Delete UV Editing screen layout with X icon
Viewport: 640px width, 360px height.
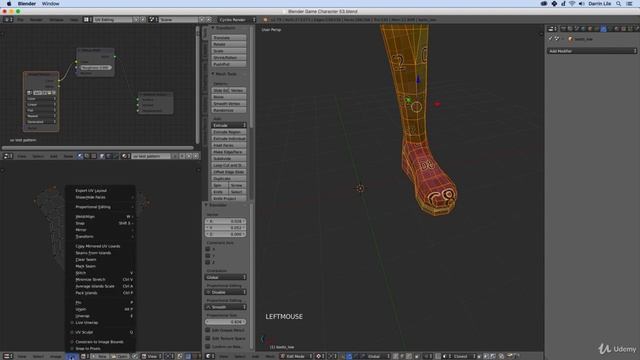coord(143,19)
